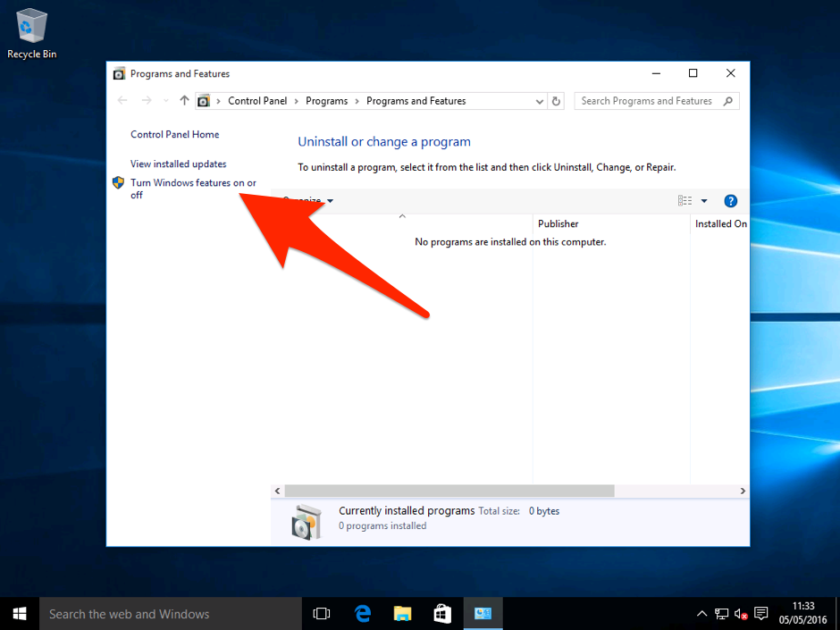Viewport: 840px width, 630px height.
Task: Refresh the Programs and Features view
Action: point(556,101)
